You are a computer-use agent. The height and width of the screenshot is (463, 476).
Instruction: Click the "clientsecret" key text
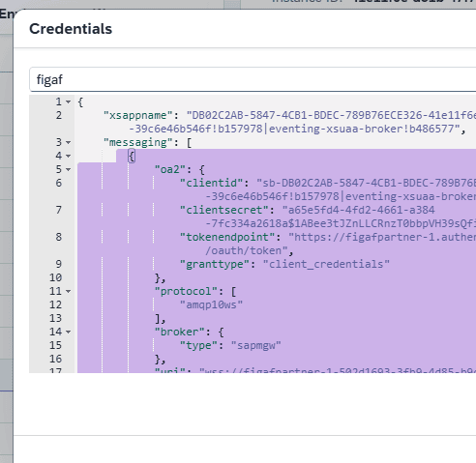pyautogui.click(x=224, y=210)
